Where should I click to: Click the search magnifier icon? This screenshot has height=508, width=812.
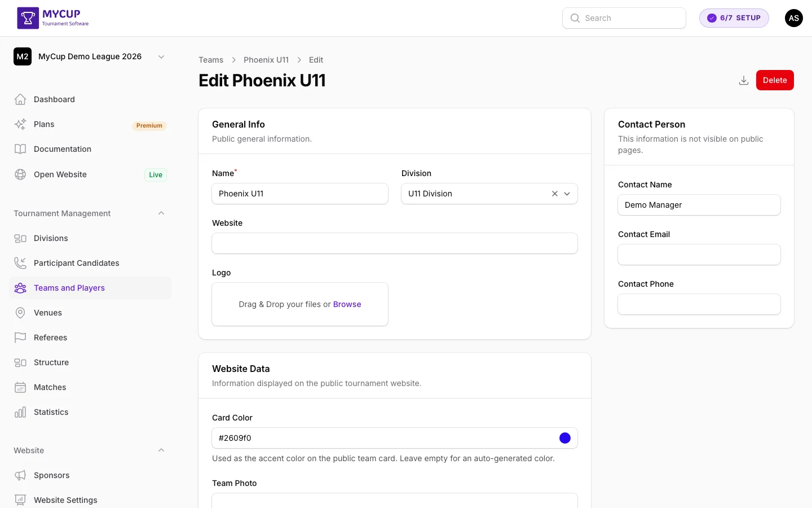(x=575, y=18)
